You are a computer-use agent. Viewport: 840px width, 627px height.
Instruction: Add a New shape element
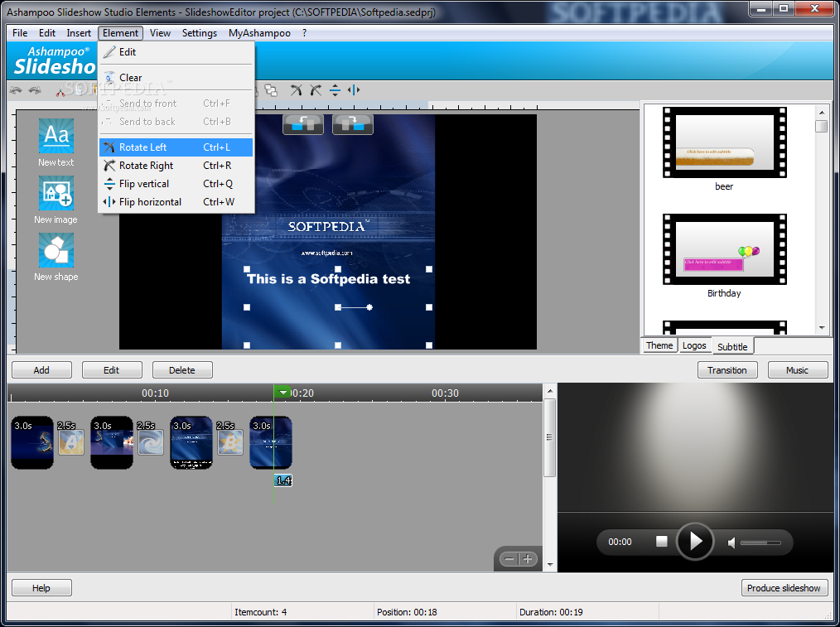[56, 258]
